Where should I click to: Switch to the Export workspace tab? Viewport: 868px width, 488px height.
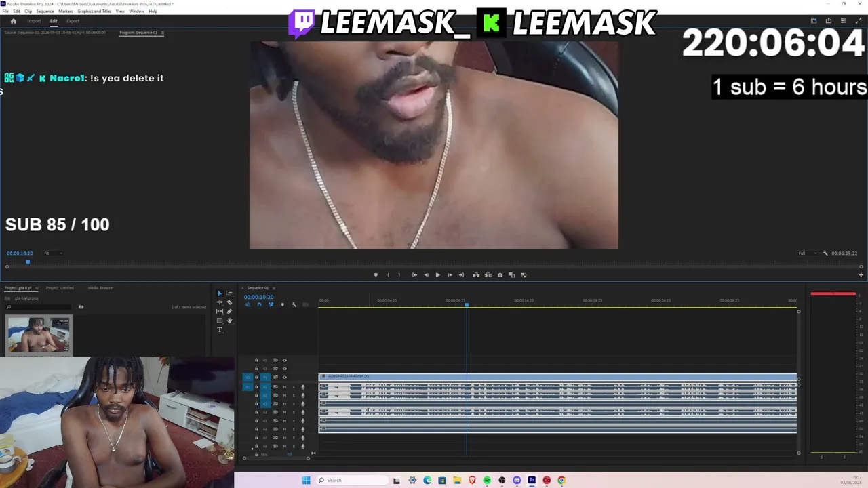pyautogui.click(x=73, y=21)
